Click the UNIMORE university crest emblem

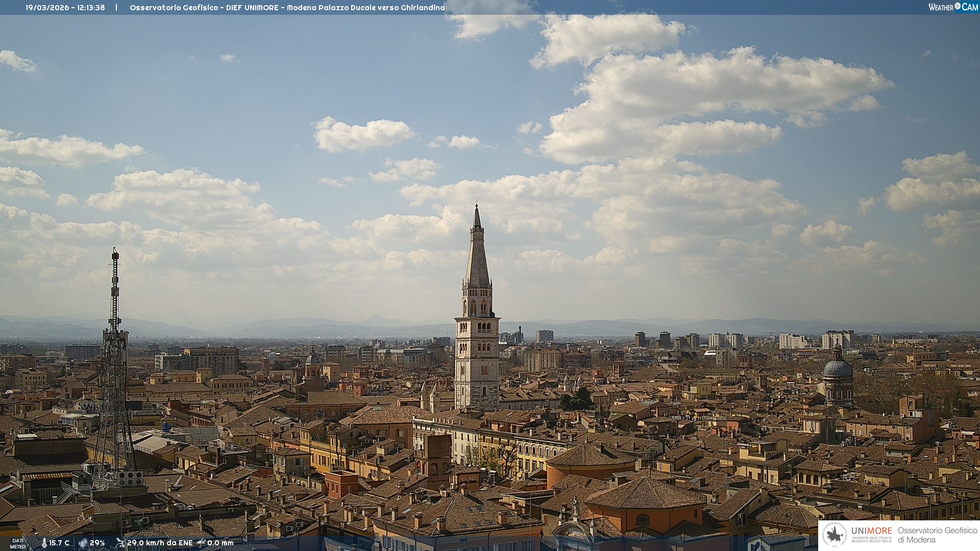click(x=835, y=535)
